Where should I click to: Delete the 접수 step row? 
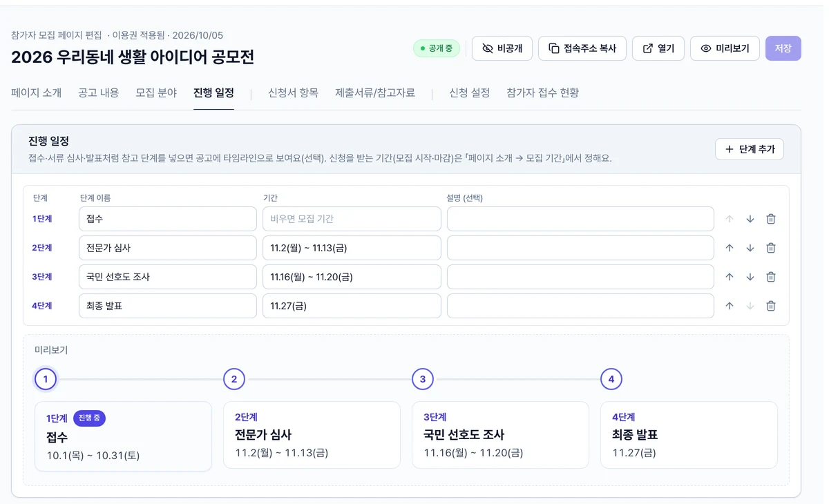[771, 219]
